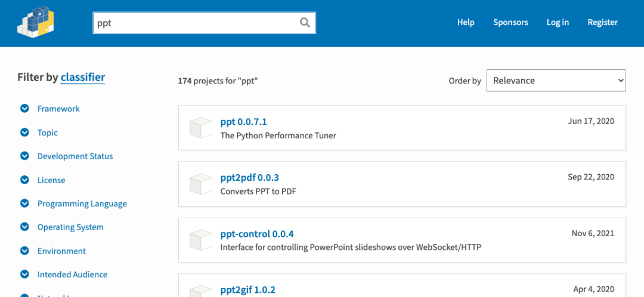Viewport: 644px width, 297px height.
Task: Expand the Intended Audience filter
Action: [24, 274]
